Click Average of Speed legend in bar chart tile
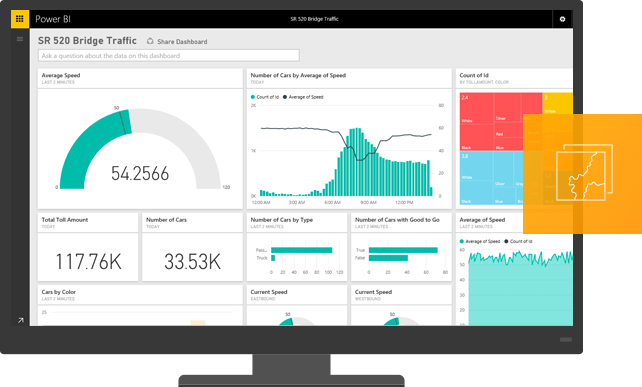This screenshot has height=387, width=642. (x=303, y=97)
